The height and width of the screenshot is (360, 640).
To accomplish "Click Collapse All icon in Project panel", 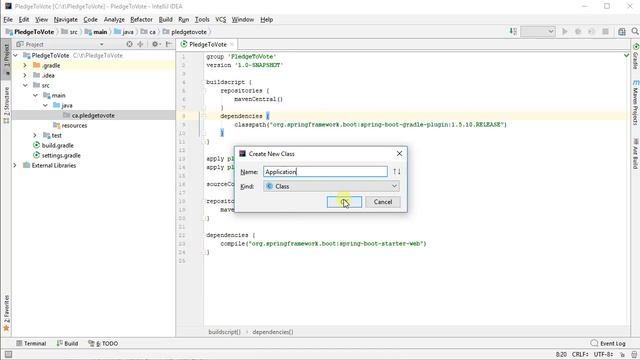I will 140,44.
